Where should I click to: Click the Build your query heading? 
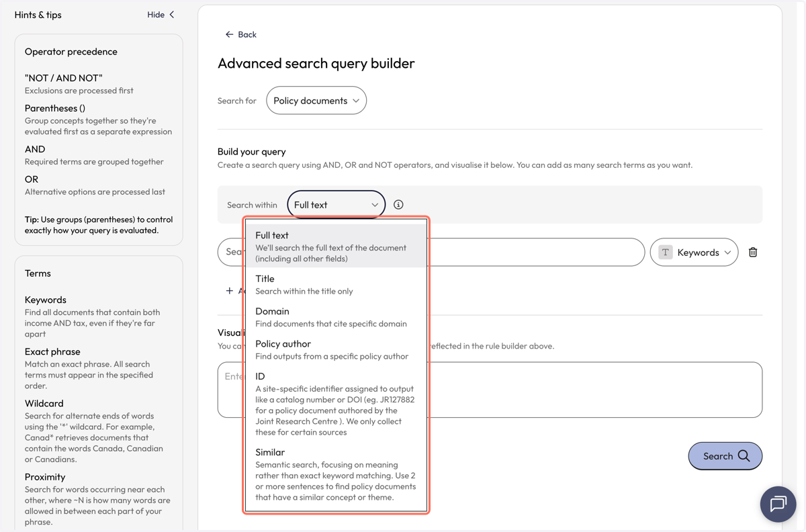[252, 152]
